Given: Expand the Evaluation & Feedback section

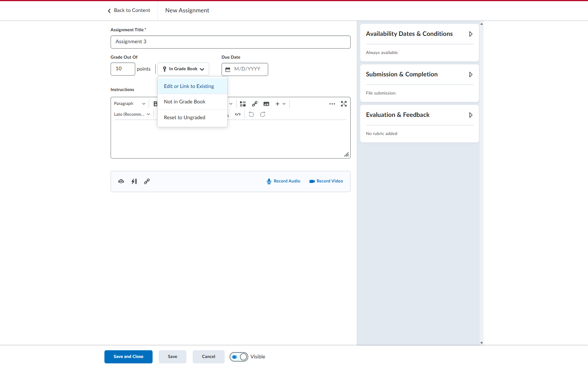Looking at the screenshot, I should click(x=420, y=115).
